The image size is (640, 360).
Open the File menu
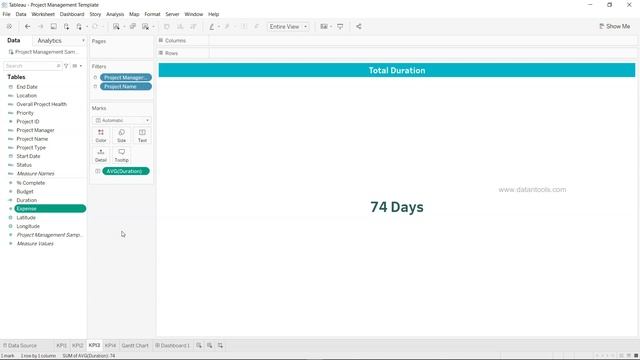tap(7, 14)
